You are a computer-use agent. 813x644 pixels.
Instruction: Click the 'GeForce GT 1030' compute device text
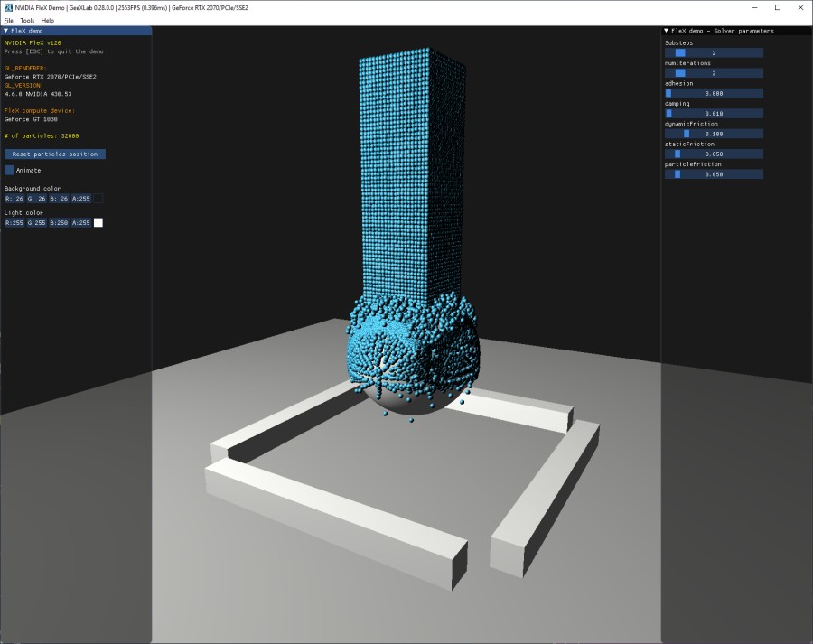point(31,119)
